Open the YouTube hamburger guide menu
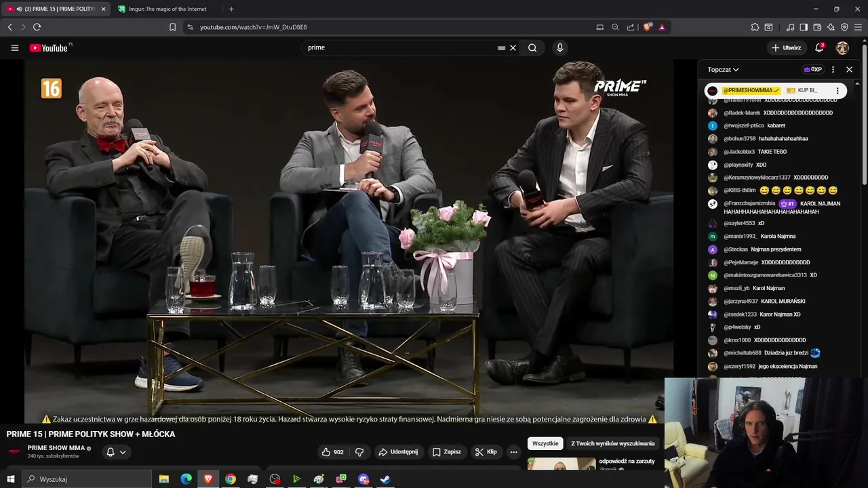The height and width of the screenshot is (488, 868). tap(14, 47)
